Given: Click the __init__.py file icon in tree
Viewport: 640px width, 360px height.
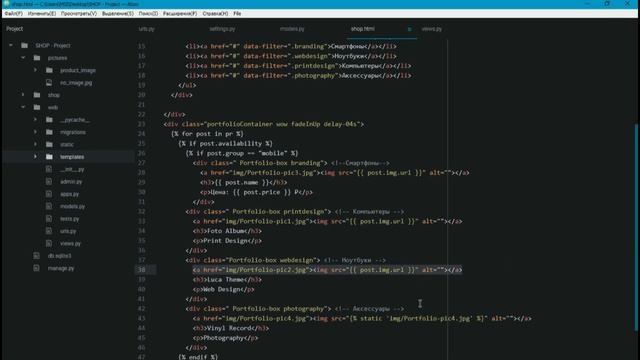Looking at the screenshot, I should click(49, 169).
